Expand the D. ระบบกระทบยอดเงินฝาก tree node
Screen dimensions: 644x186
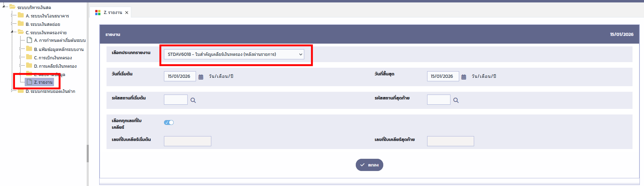[13, 91]
